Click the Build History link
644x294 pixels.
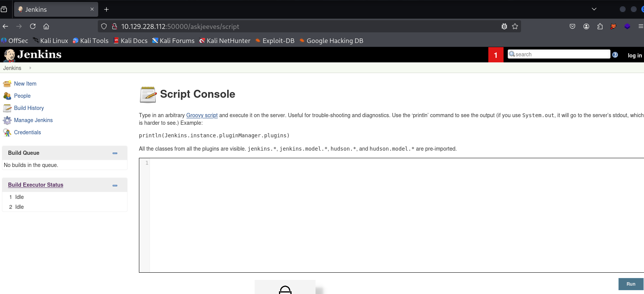point(29,108)
